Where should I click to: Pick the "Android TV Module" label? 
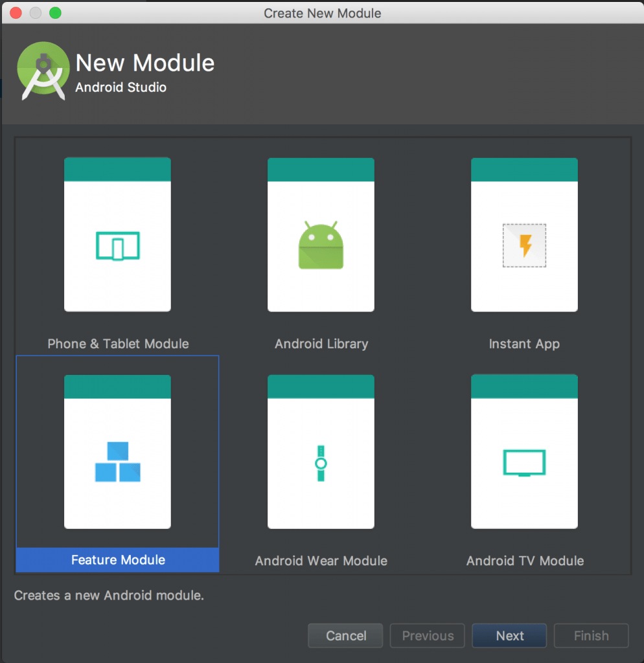pyautogui.click(x=525, y=561)
